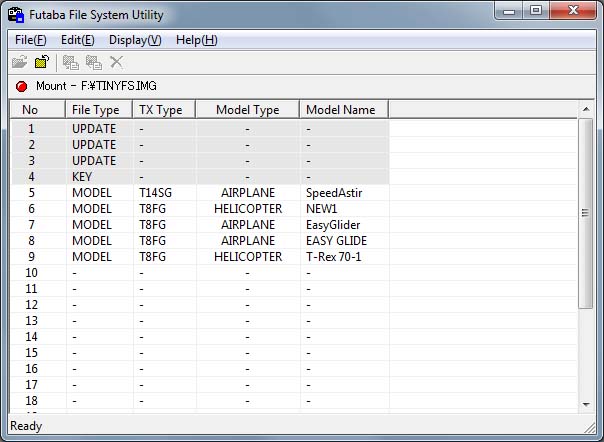This screenshot has width=604, height=442.
Task: Select the EasyGlider model row
Action: tap(333, 225)
